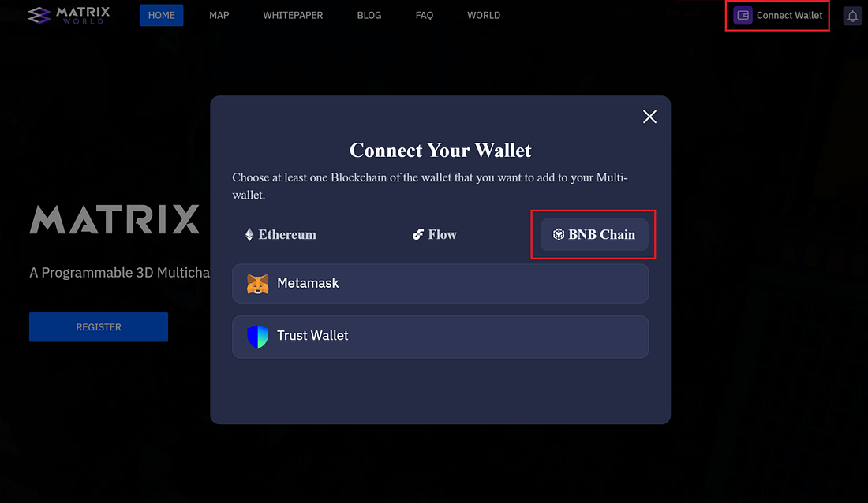This screenshot has height=503, width=868.
Task: Click the BNB Chain cube icon
Action: coord(559,235)
